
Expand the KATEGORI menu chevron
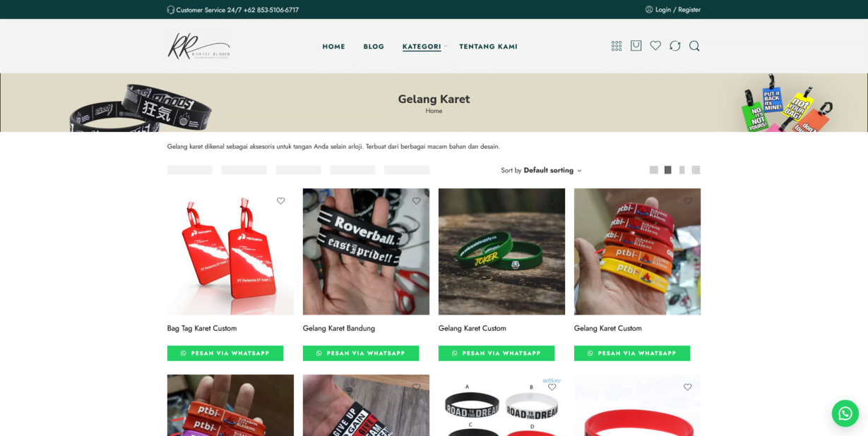(x=445, y=46)
